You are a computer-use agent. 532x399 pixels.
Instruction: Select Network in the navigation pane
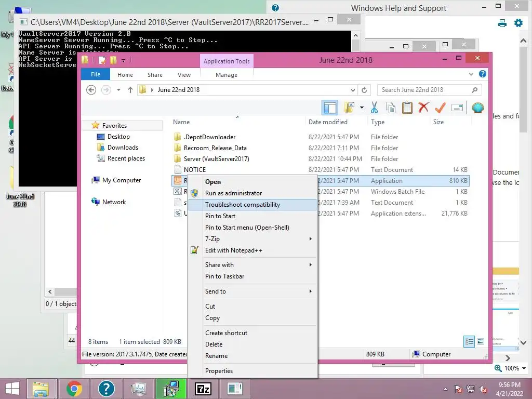114,202
